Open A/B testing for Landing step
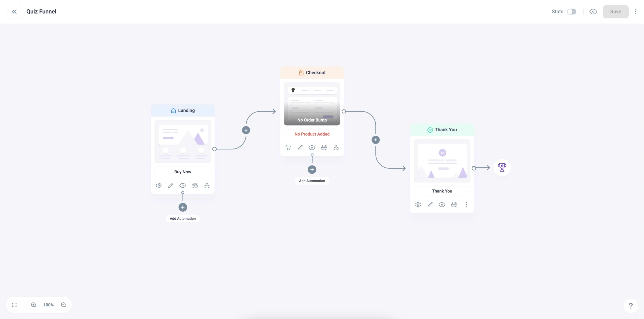 point(195,185)
